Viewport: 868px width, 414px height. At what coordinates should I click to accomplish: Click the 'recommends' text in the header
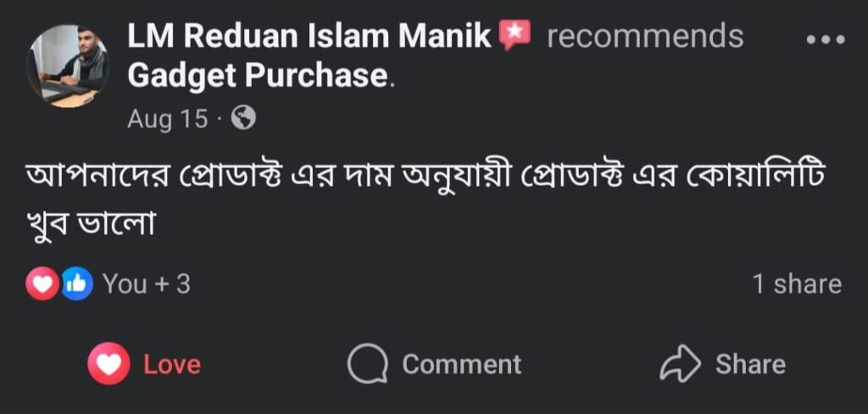point(644,36)
